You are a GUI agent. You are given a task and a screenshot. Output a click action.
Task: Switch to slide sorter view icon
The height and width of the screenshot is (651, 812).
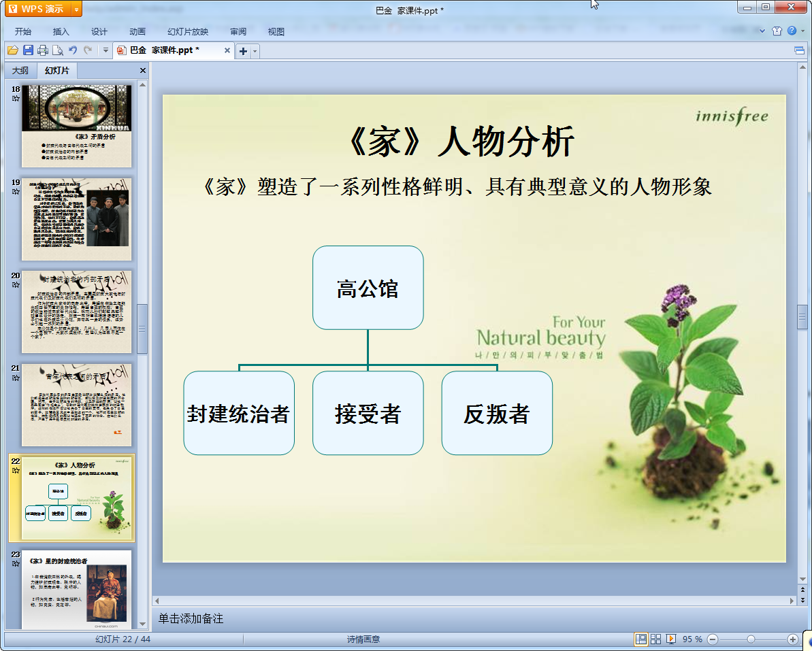655,639
